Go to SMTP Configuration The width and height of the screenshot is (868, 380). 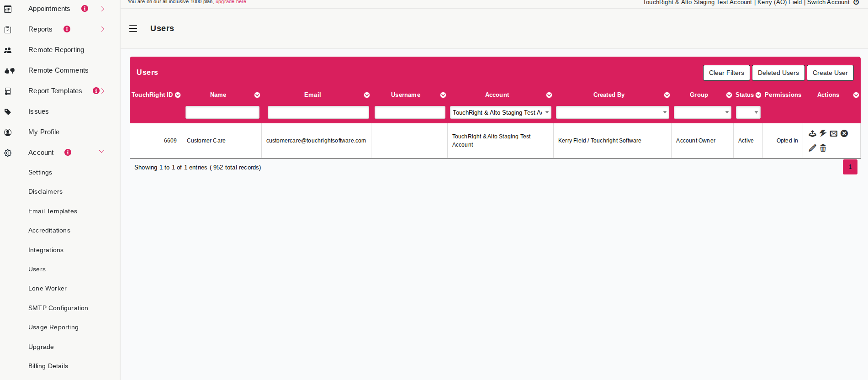[58, 308]
